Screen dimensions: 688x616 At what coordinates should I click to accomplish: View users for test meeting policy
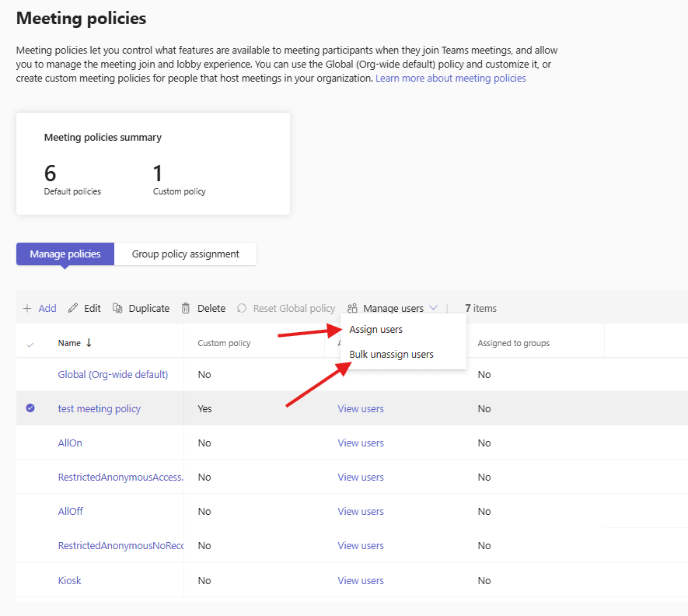[361, 408]
